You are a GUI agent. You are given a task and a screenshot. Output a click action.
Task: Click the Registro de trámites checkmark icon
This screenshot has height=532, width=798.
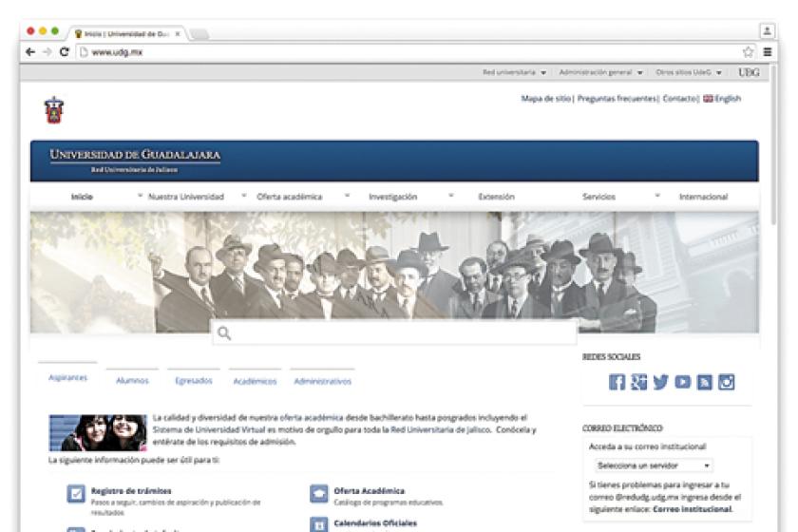(76, 493)
